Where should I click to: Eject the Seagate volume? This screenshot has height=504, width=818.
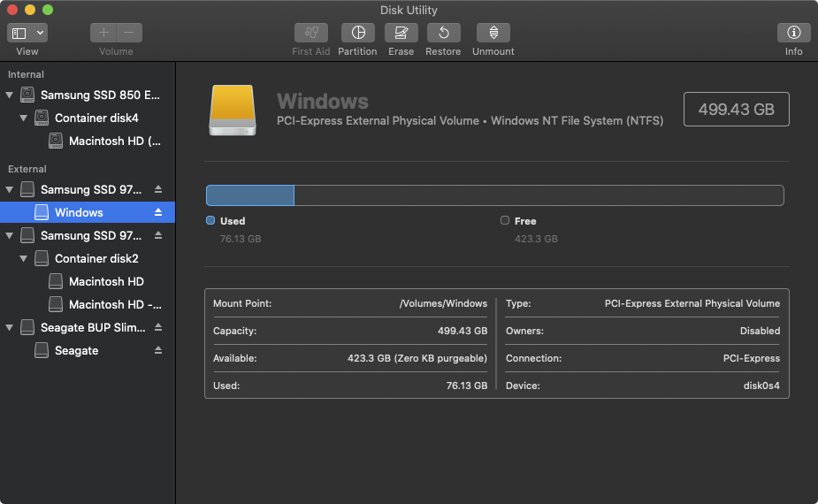[x=158, y=350]
